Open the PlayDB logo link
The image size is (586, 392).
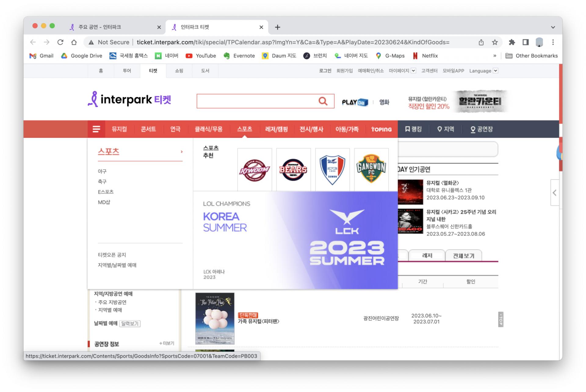pyautogui.click(x=355, y=102)
